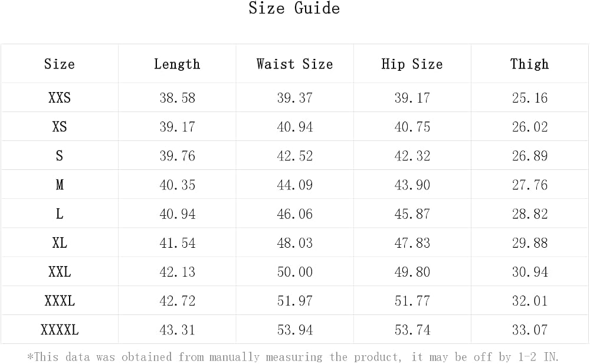This screenshot has width=590, height=364.
Task: Click the XXXXL size label
Action: [60, 330]
